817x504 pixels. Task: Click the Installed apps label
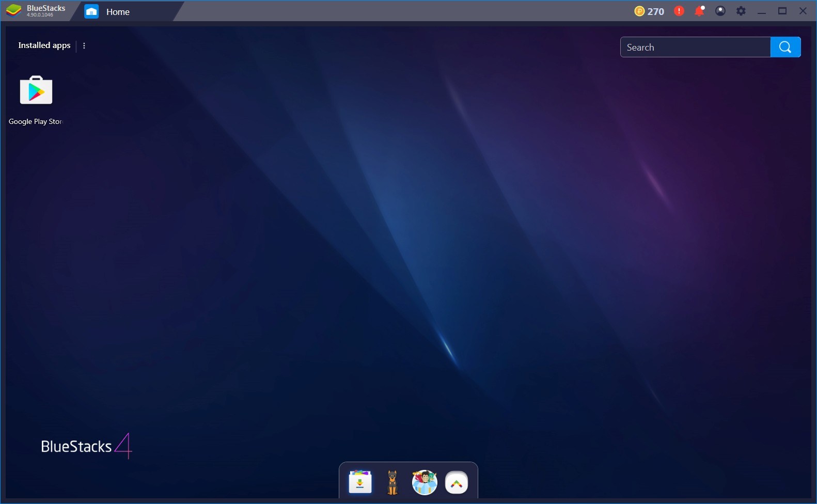point(44,45)
